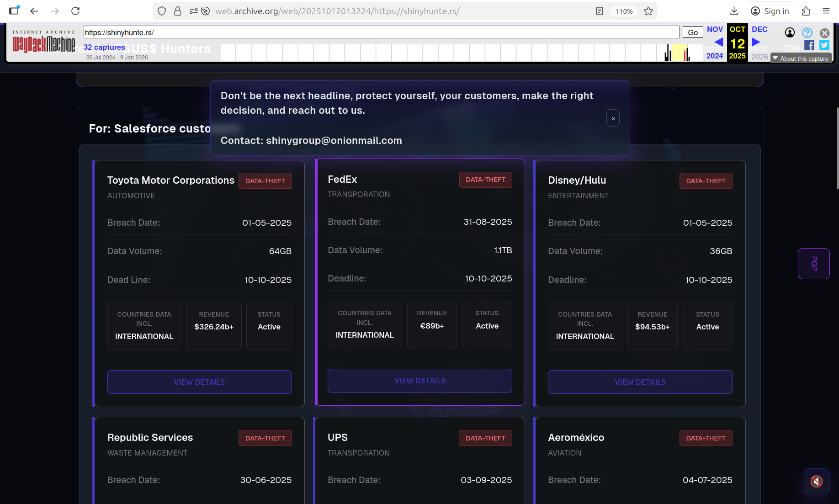Open the browser hamburger menu
The width and height of the screenshot is (839, 504).
[826, 11]
